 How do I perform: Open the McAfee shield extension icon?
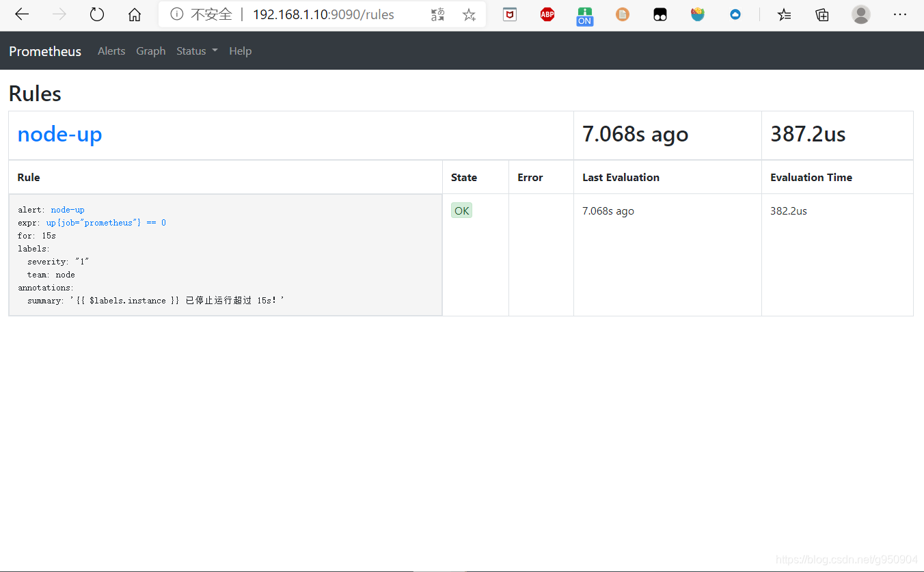[510, 14]
